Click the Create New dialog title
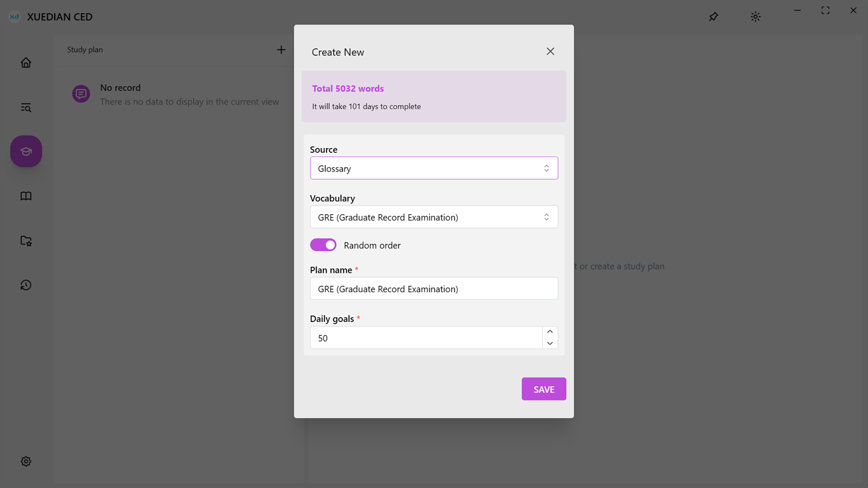The height and width of the screenshot is (488, 868). pyautogui.click(x=338, y=52)
